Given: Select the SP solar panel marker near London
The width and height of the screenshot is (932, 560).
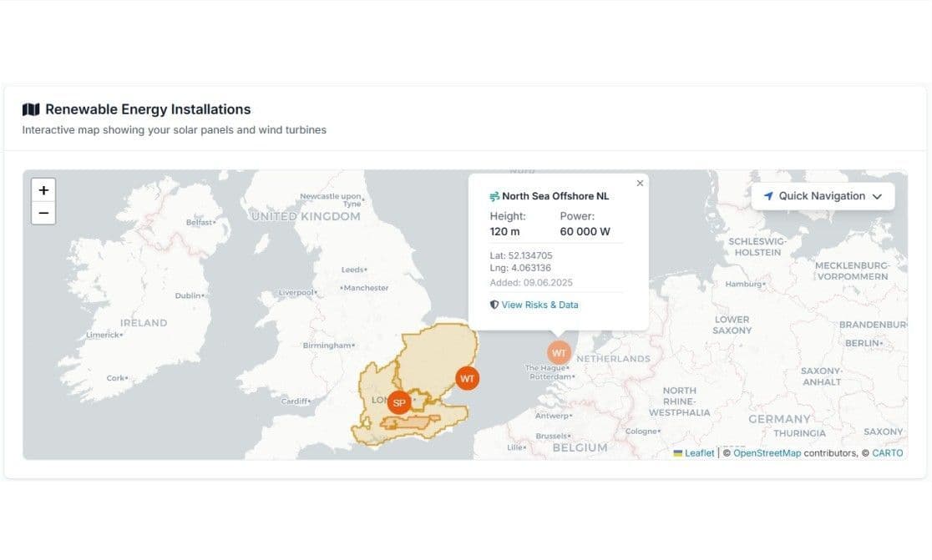Looking at the screenshot, I should coord(398,402).
